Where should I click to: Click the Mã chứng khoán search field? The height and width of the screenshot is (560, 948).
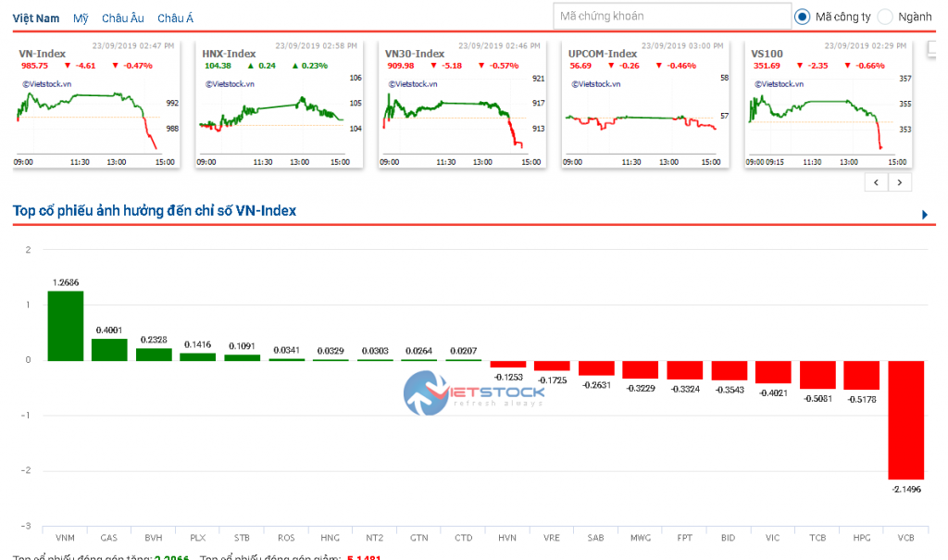(x=671, y=17)
